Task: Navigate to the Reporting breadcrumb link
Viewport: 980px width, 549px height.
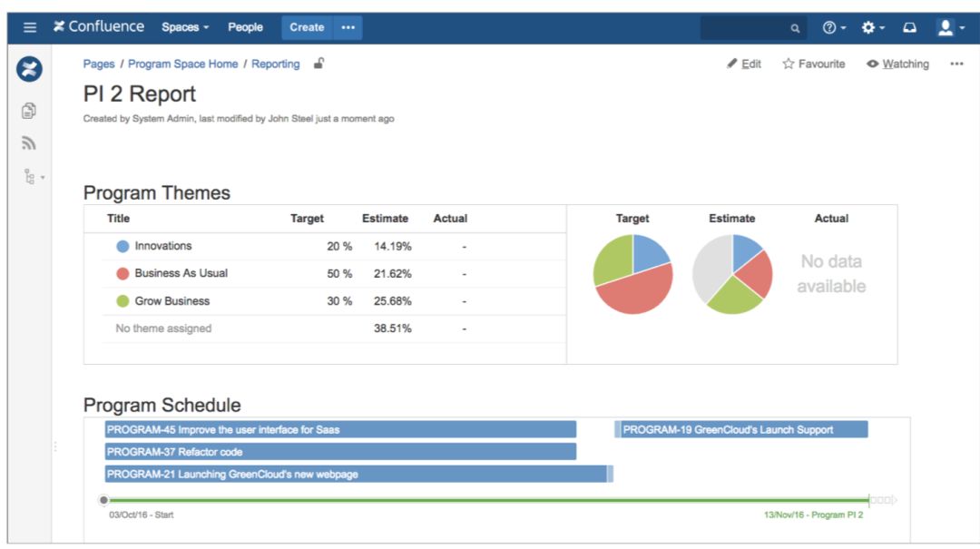Action: click(x=276, y=64)
